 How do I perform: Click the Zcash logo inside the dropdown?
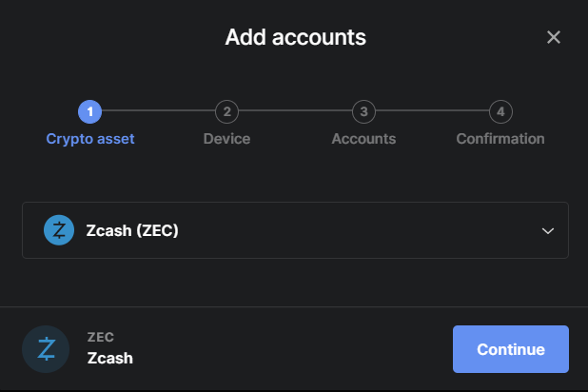point(59,230)
